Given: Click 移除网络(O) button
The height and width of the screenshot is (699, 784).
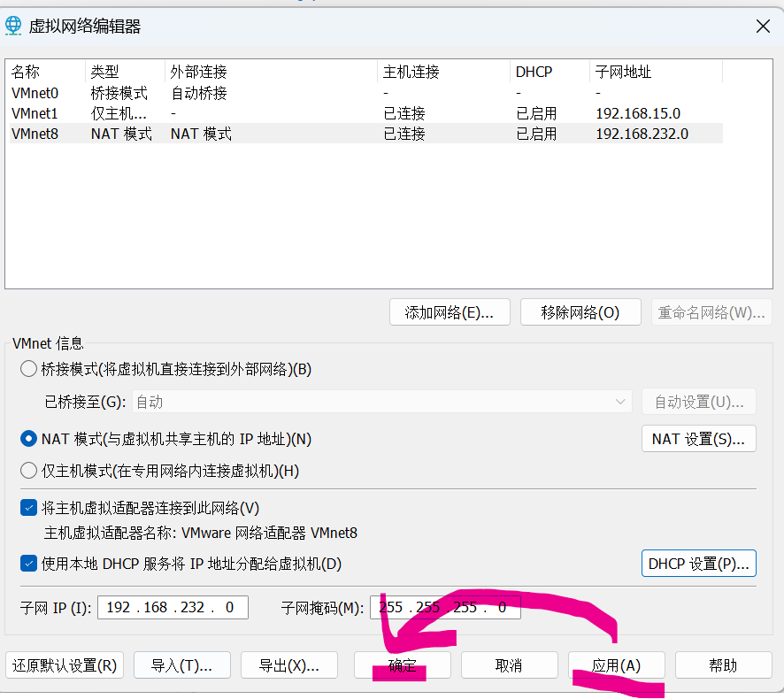Looking at the screenshot, I should point(580,312).
